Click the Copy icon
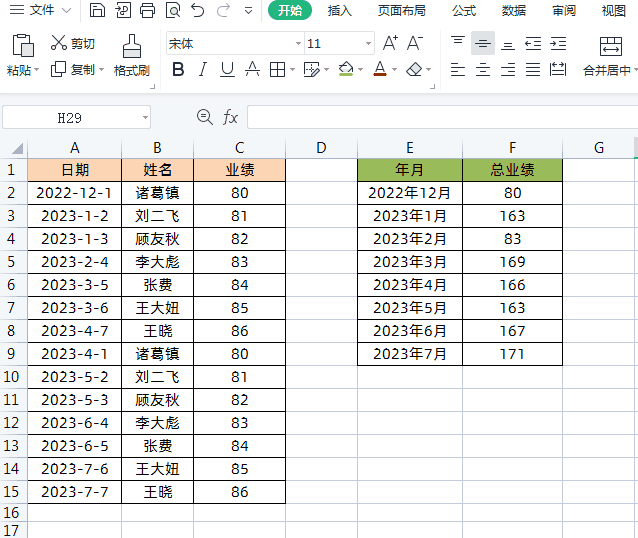The width and height of the screenshot is (638, 538). pos(58,69)
